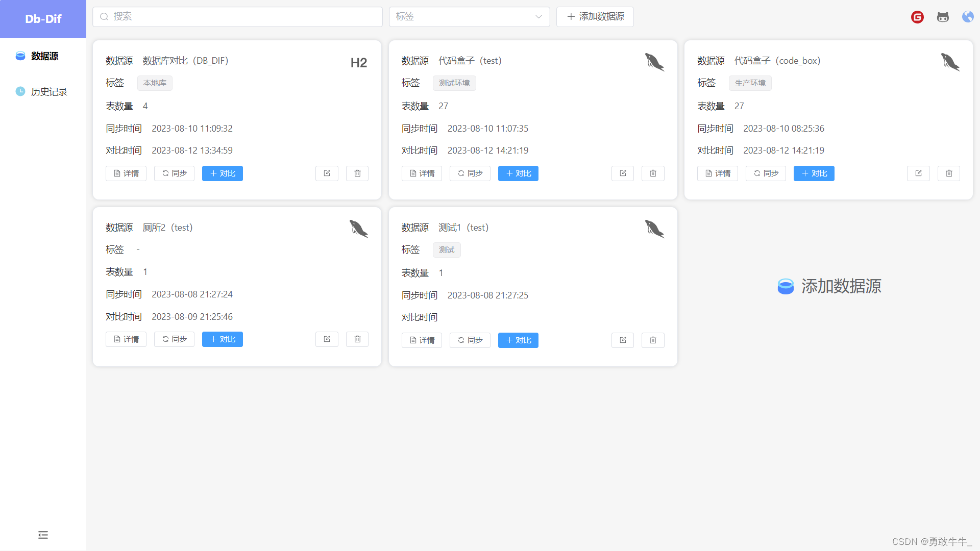Open the Gitee repository icon
This screenshot has width=980, height=551.
pyautogui.click(x=917, y=17)
